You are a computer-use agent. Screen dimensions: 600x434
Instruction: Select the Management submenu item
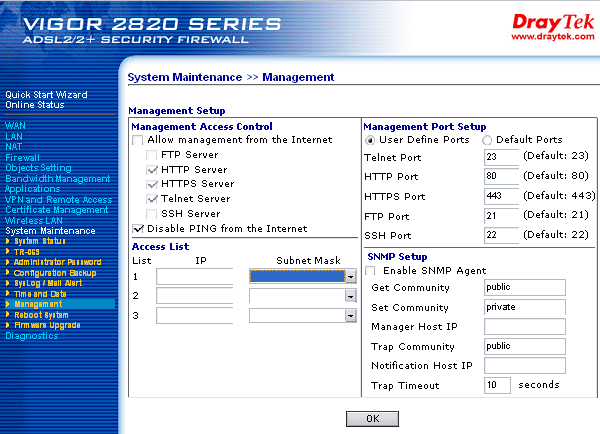tap(38, 304)
